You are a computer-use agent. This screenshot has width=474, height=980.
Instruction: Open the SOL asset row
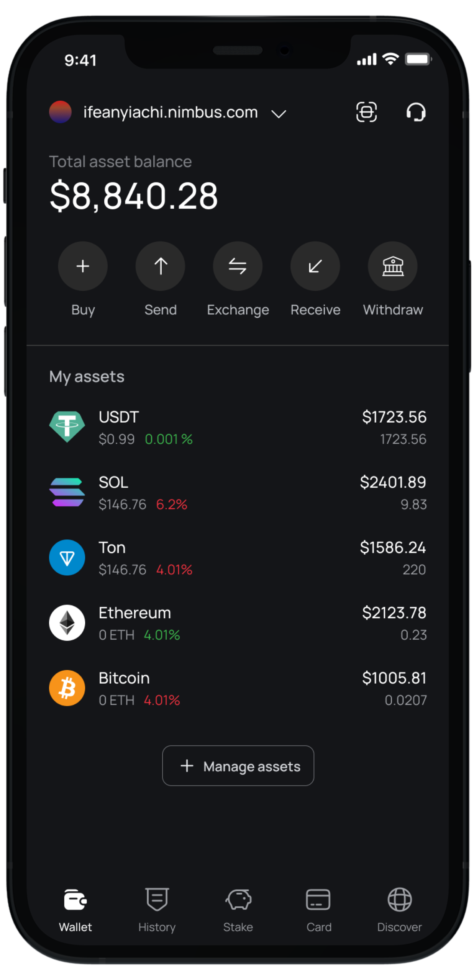[238, 493]
